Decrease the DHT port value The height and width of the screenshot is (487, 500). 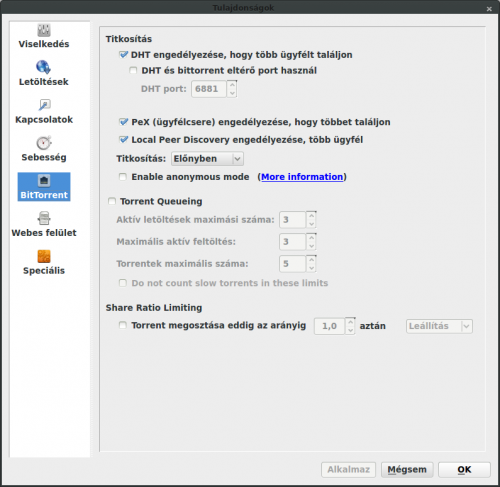232,93
